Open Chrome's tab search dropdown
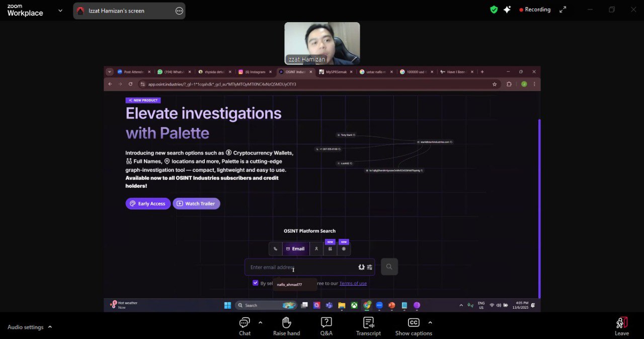 click(110, 72)
